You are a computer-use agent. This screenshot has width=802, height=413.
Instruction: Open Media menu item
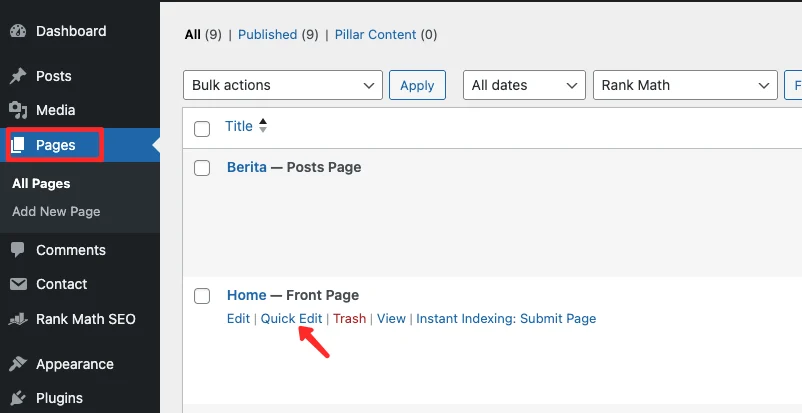(x=56, y=110)
